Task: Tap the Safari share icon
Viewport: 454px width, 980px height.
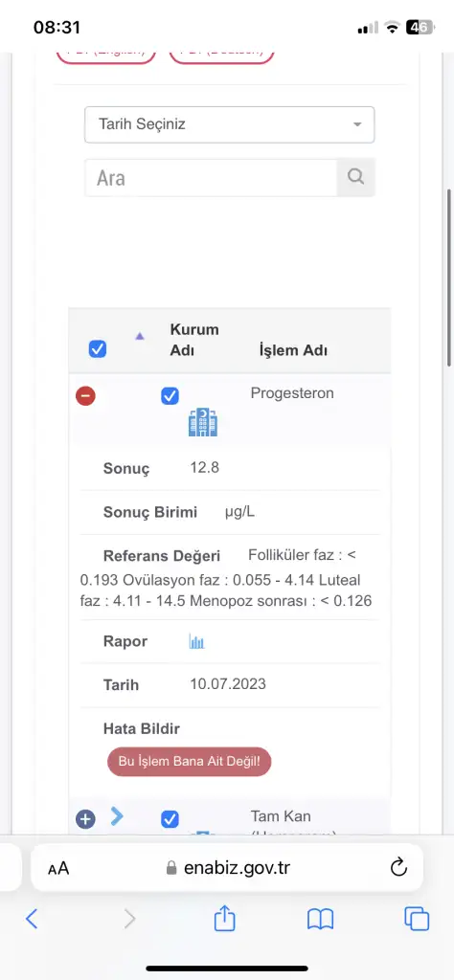Action: 224,918
